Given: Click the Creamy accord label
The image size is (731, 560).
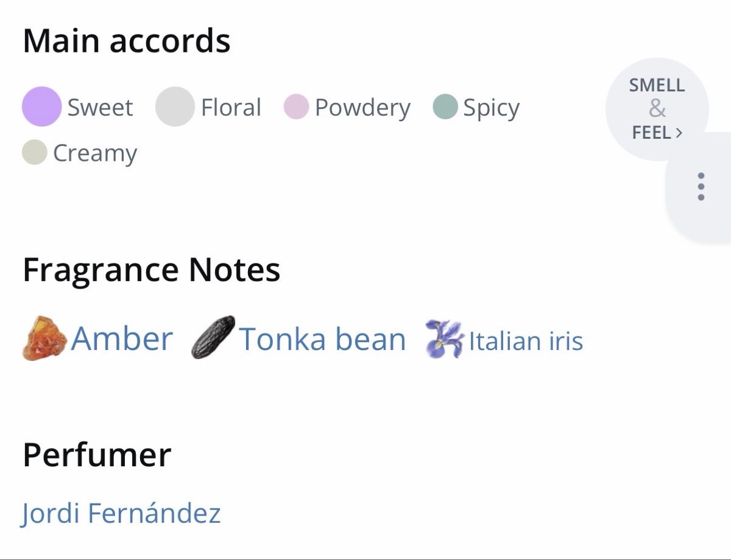Looking at the screenshot, I should pos(95,154).
